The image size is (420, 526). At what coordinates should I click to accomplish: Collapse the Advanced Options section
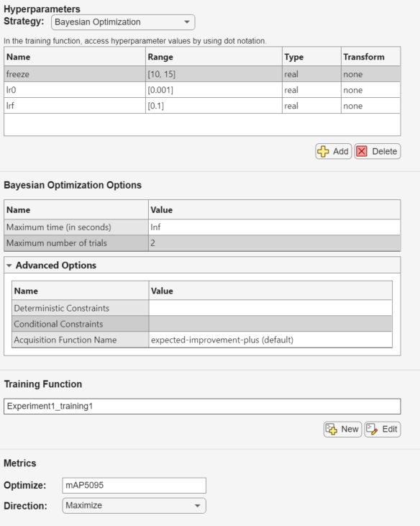[x=9, y=266]
